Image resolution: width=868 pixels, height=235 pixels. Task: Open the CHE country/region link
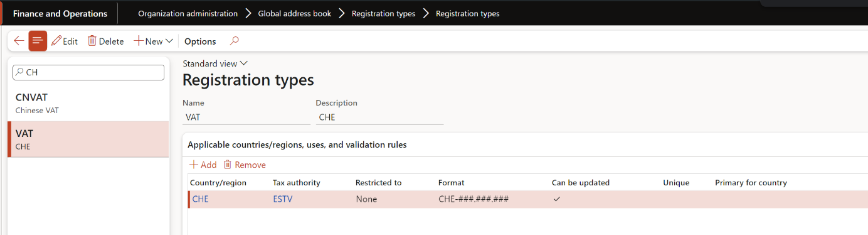click(x=201, y=199)
